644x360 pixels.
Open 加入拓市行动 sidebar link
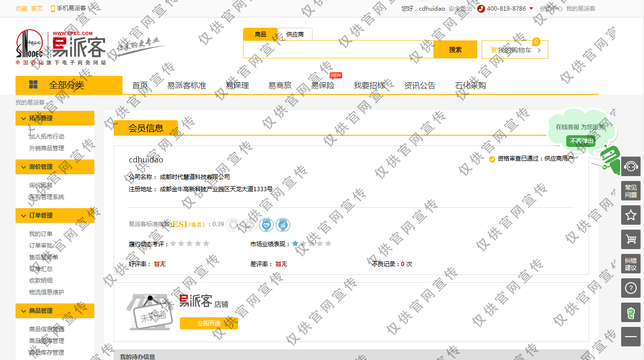click(x=47, y=137)
